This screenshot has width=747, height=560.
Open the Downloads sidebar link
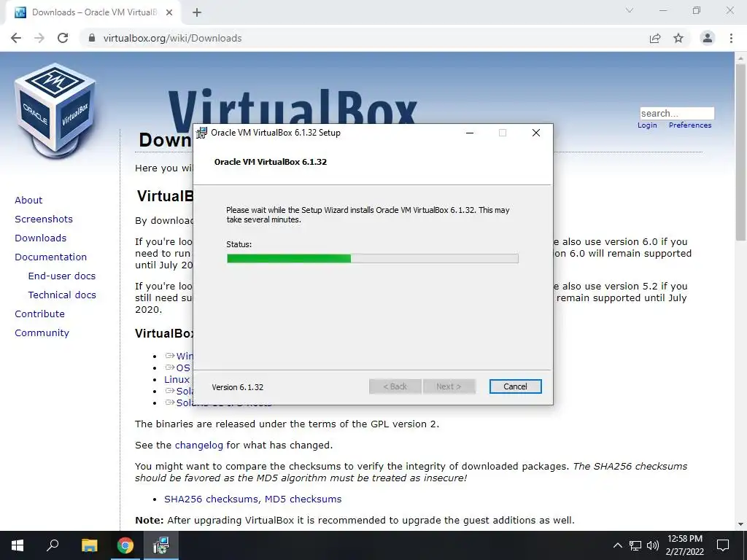click(41, 238)
